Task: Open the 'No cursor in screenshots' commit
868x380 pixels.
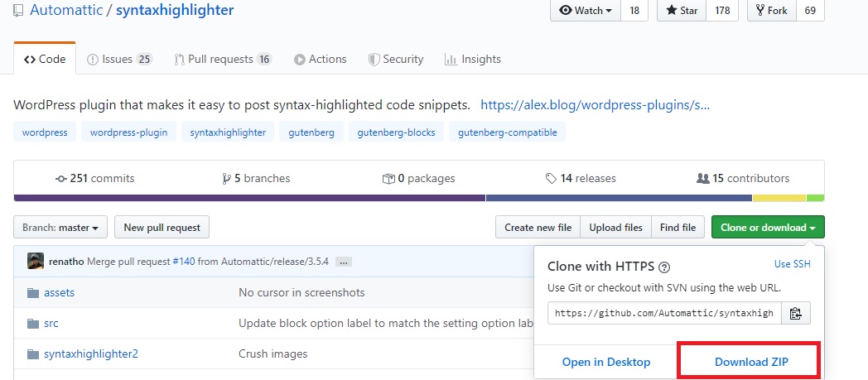Action: point(301,292)
